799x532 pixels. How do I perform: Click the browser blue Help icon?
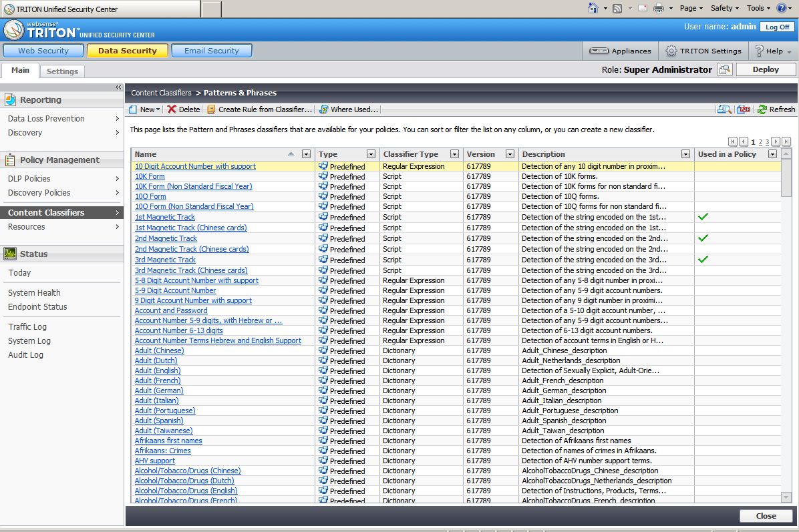781,7
